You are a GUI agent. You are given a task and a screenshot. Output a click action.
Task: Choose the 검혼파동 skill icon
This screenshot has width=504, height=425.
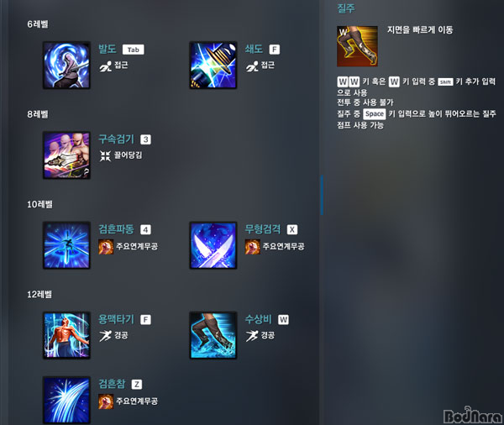point(66,245)
